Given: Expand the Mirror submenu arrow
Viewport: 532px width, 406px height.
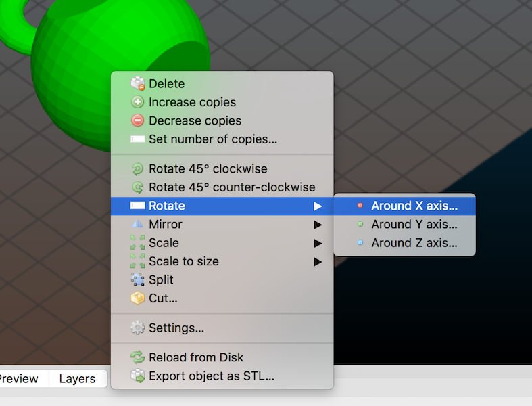Looking at the screenshot, I should pos(318,225).
